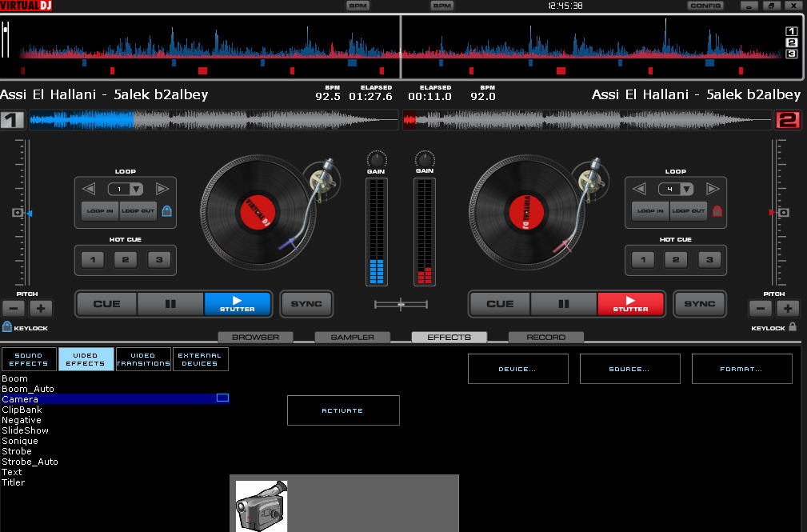
Task: Trigger hot cue 3 on left deck
Action: (159, 259)
